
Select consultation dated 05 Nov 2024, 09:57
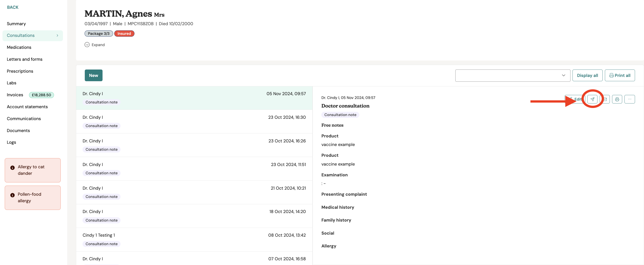(194, 98)
